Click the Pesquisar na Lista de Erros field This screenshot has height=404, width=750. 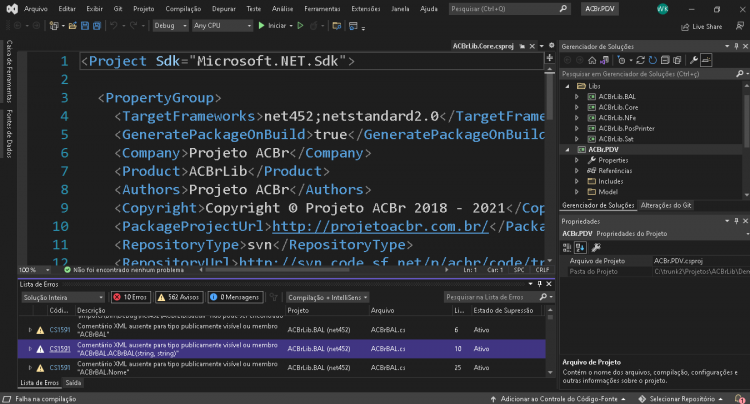click(494, 297)
